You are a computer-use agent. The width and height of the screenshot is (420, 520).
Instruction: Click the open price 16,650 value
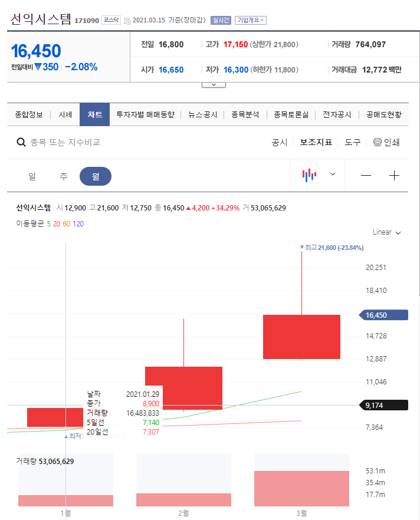click(x=171, y=70)
